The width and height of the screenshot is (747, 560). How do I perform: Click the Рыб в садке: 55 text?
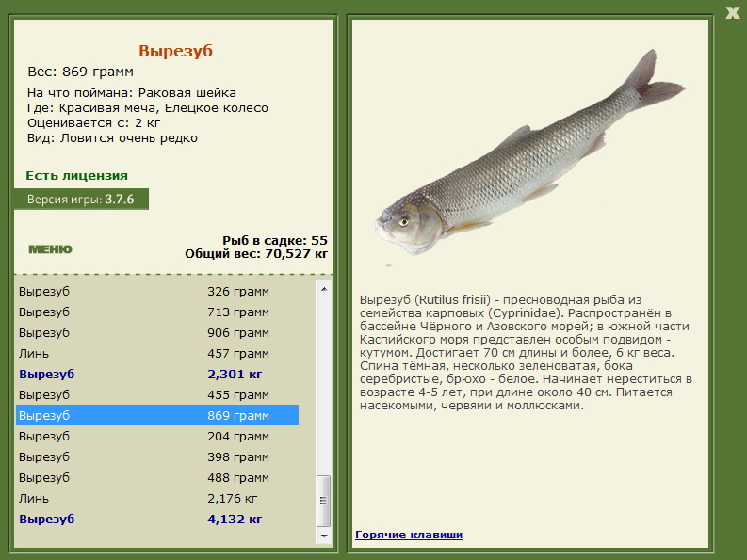[275, 241]
